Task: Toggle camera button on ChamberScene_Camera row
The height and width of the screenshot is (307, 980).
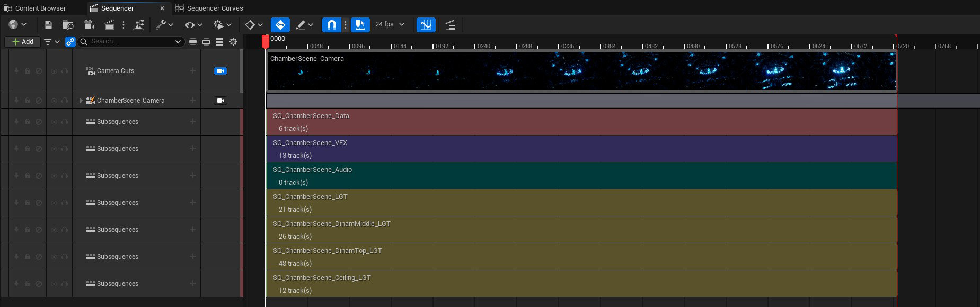Action: click(x=220, y=101)
